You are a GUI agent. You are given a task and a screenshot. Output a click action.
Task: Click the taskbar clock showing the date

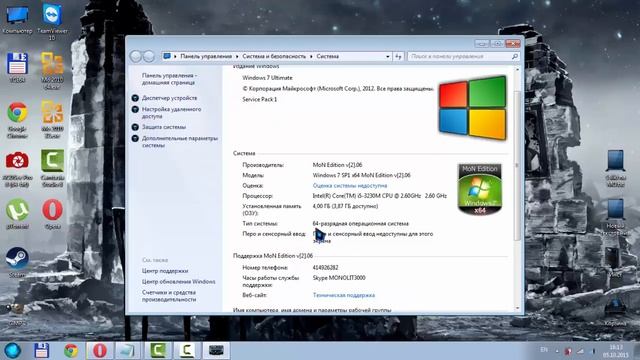pos(616,351)
